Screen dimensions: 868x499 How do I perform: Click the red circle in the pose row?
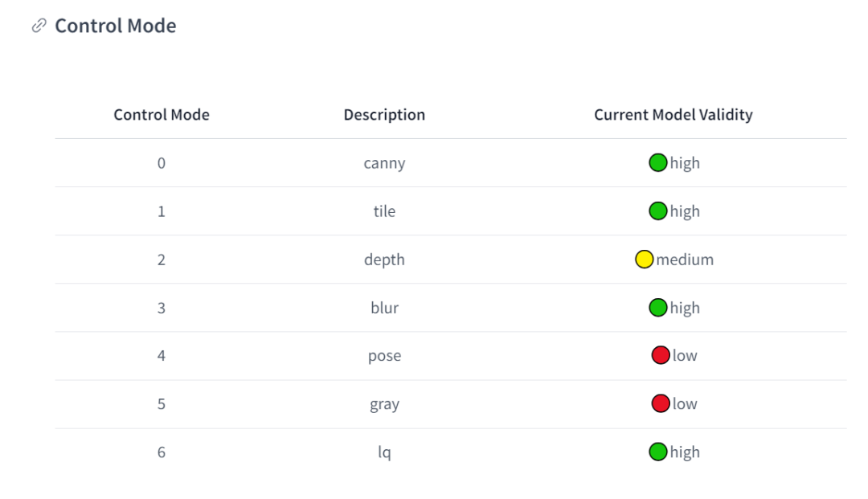661,355
